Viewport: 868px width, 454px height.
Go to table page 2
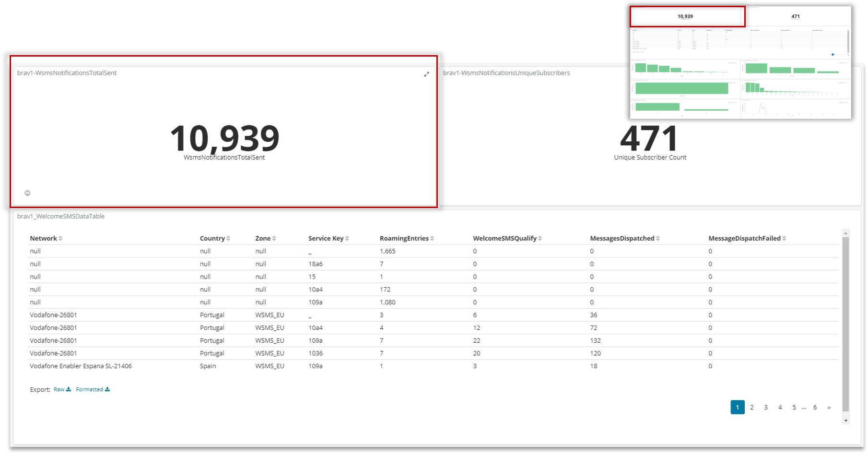751,407
